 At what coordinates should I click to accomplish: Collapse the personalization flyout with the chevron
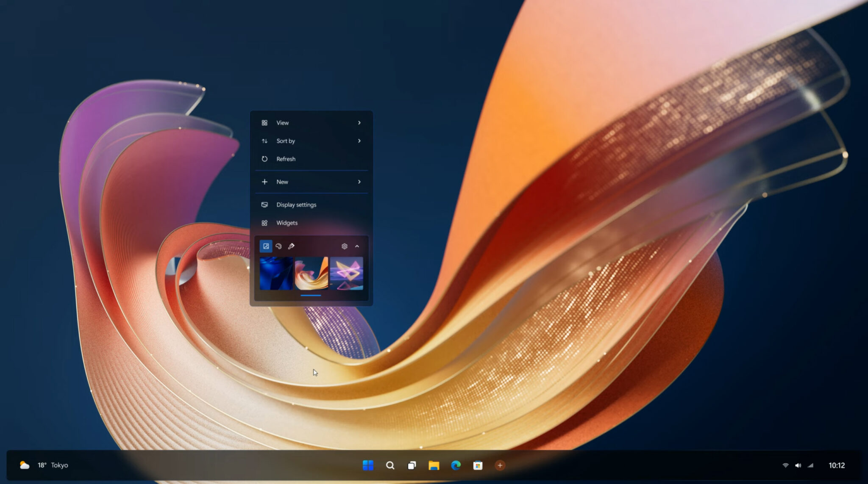click(x=357, y=246)
